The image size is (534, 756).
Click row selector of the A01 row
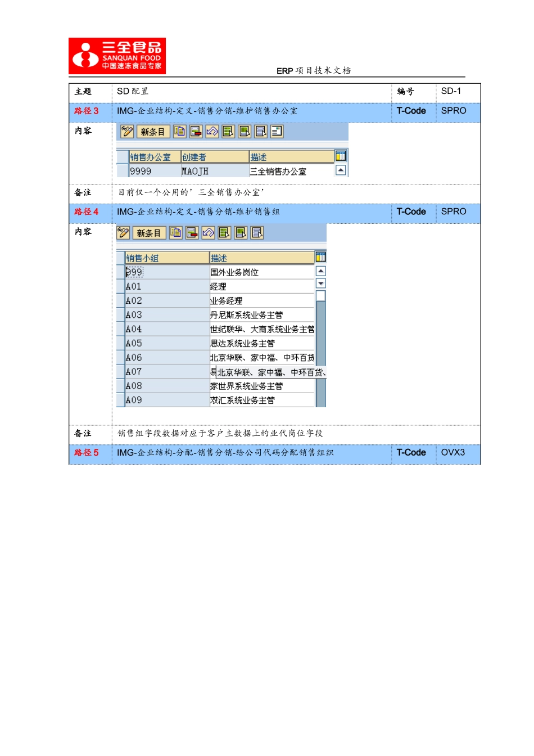pos(120,286)
